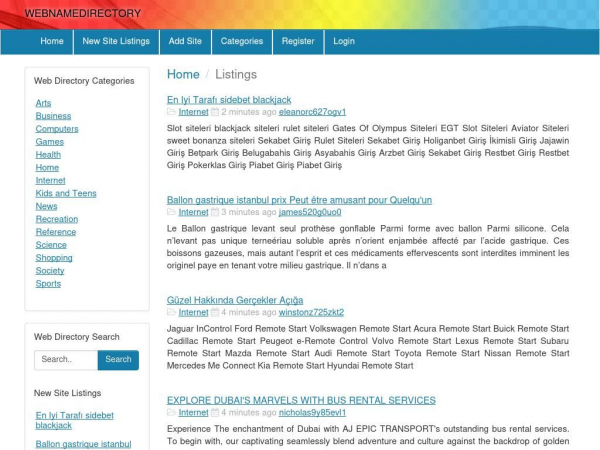View Society category
This screenshot has height=450, width=600.
pyautogui.click(x=50, y=271)
